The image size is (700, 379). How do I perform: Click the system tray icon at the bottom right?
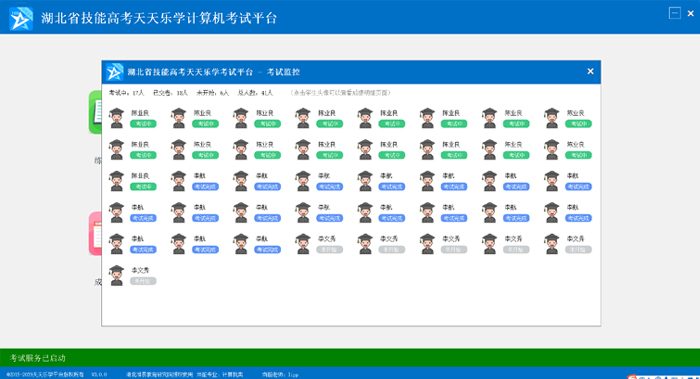tap(631, 377)
